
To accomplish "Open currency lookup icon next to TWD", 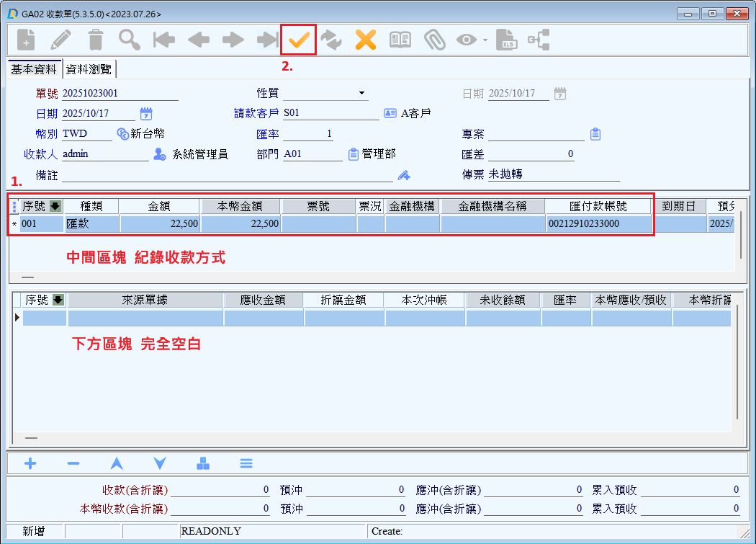I will click(122, 134).
